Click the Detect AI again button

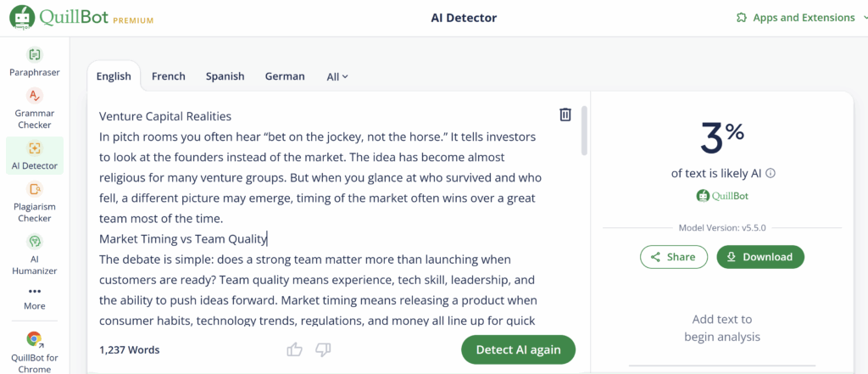click(x=518, y=349)
